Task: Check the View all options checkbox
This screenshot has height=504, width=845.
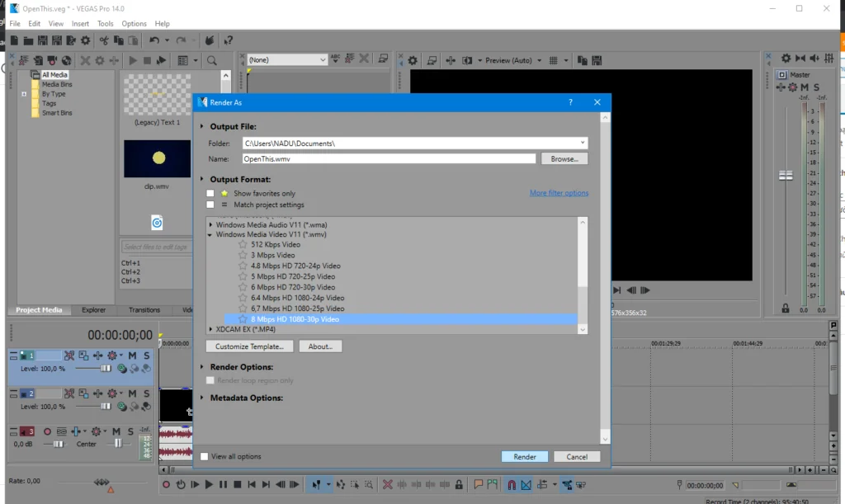Action: (x=205, y=456)
